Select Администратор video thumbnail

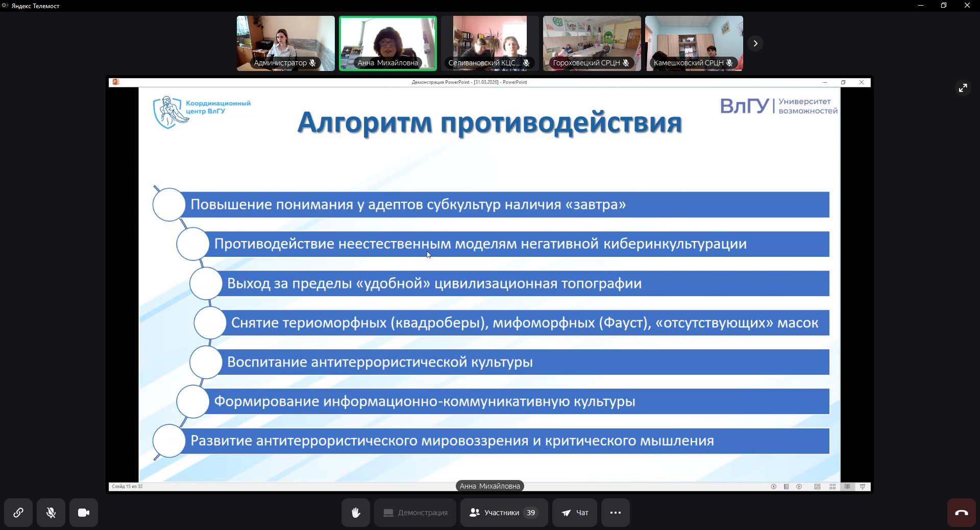286,43
